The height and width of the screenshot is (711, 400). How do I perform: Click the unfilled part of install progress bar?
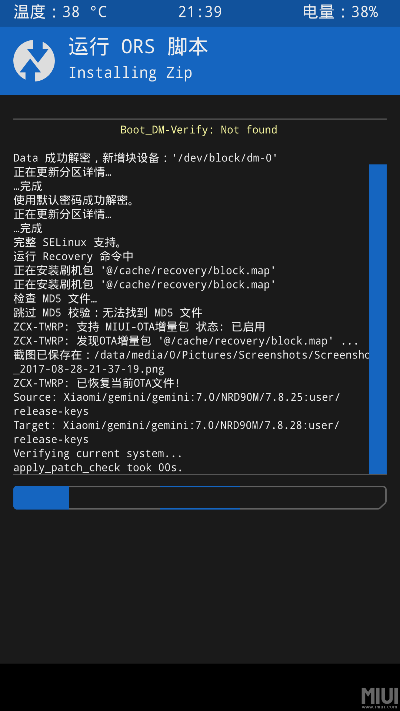tap(227, 497)
